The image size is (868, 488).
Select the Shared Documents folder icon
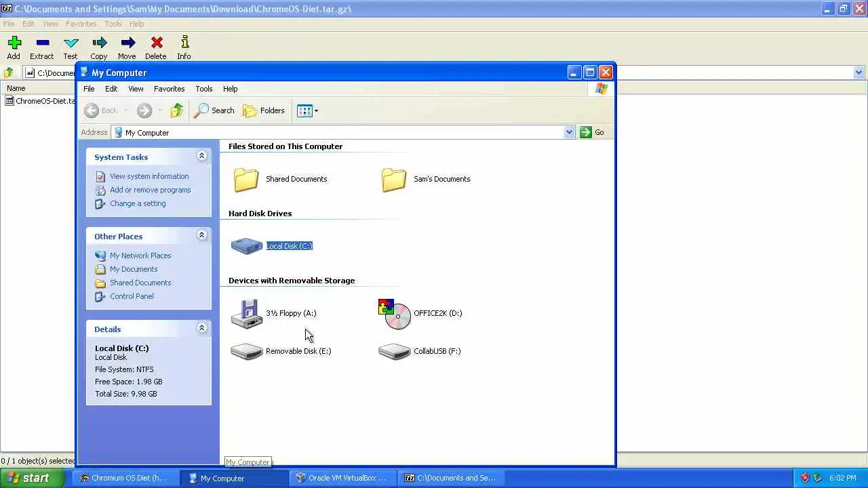click(x=246, y=179)
